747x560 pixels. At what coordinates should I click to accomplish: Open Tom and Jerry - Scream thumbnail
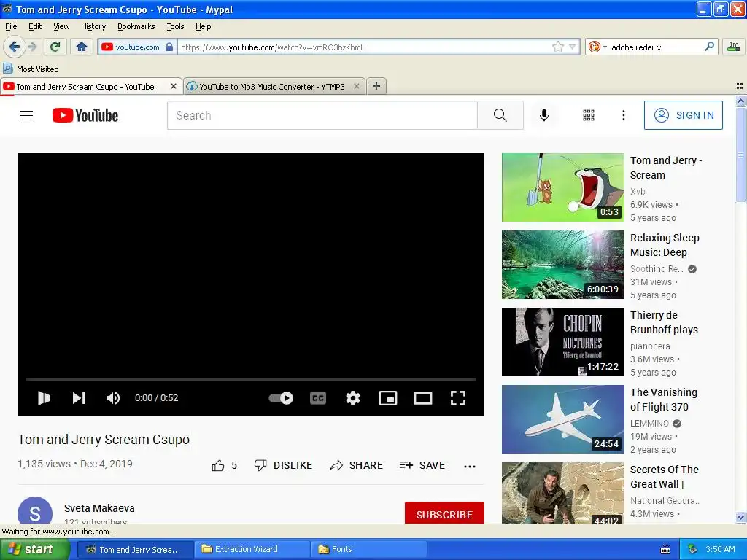coord(562,187)
